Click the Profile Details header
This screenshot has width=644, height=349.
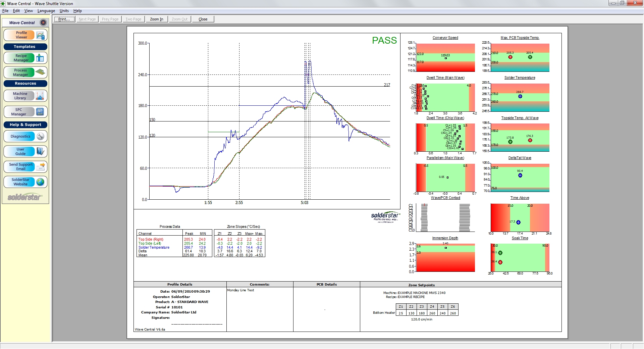tap(180, 284)
